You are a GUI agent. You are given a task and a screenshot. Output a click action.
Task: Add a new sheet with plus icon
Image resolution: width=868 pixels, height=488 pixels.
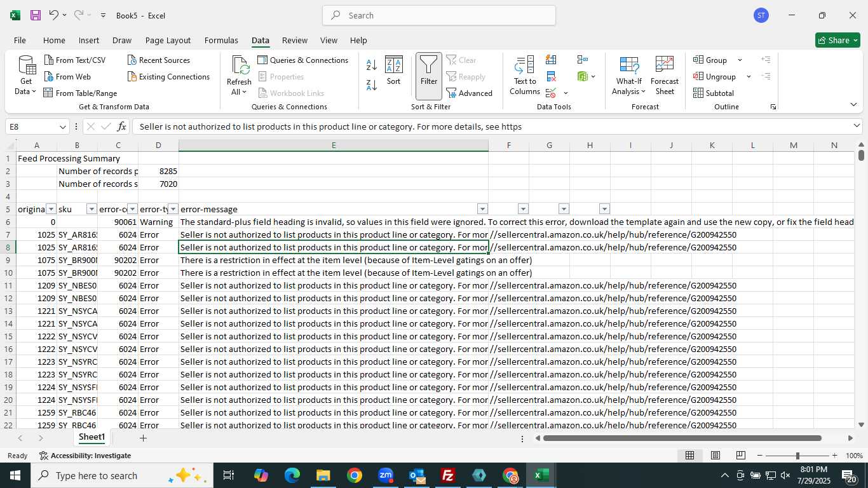(143, 438)
